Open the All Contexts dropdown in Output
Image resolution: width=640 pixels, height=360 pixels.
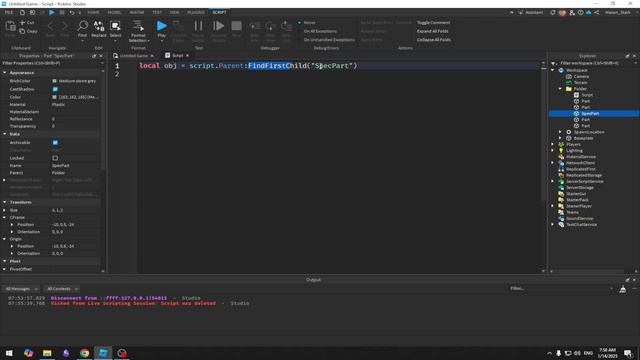pyautogui.click(x=62, y=289)
